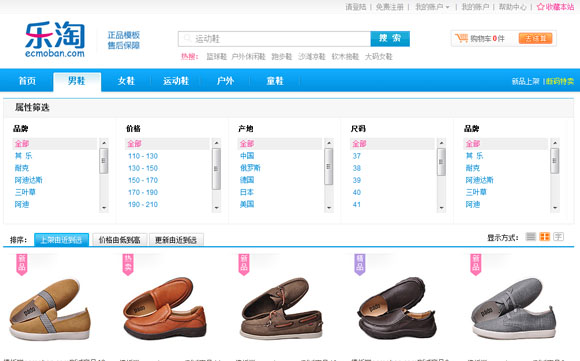Click up arrow of 产地 list scrollbar
This screenshot has width=580, height=361.
click(329, 143)
